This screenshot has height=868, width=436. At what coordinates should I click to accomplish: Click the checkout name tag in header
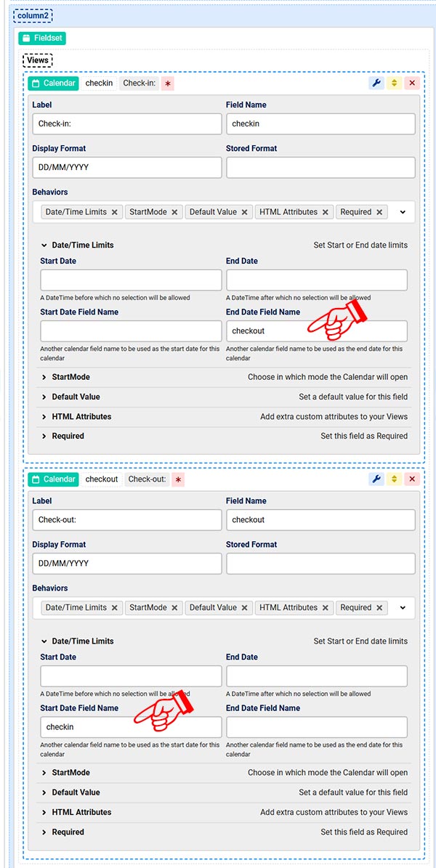[x=102, y=479]
